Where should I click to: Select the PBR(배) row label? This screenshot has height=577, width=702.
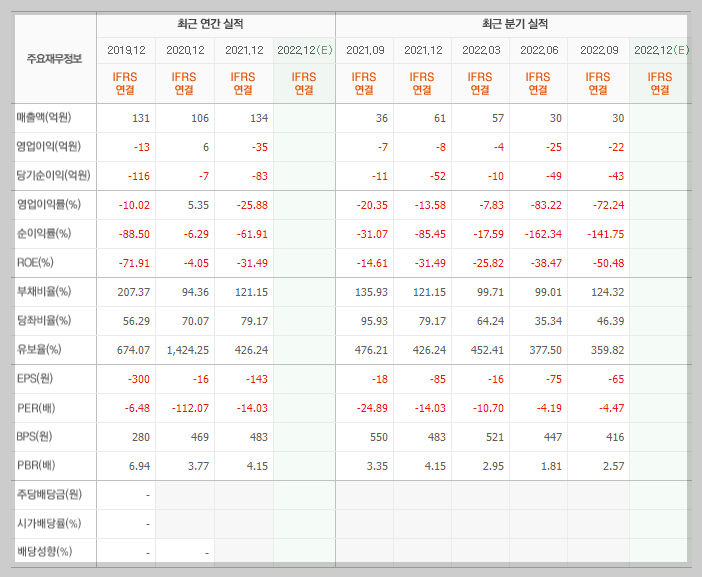tap(36, 465)
